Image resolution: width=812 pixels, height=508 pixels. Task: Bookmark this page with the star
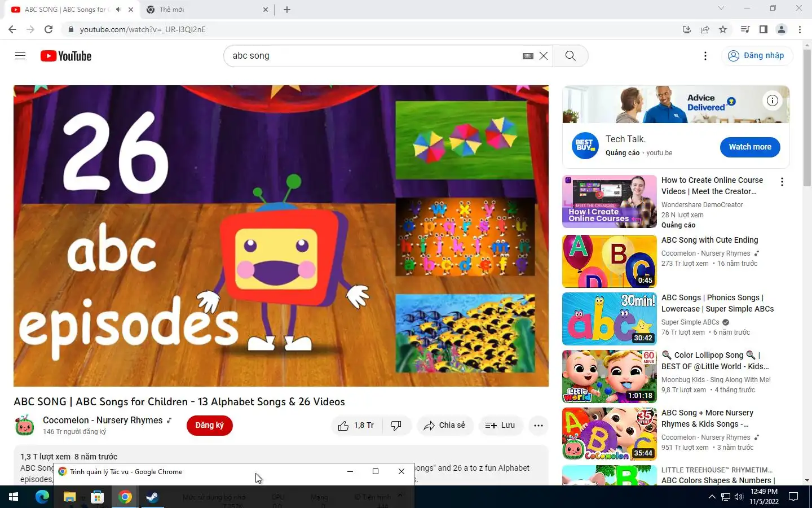(723, 29)
